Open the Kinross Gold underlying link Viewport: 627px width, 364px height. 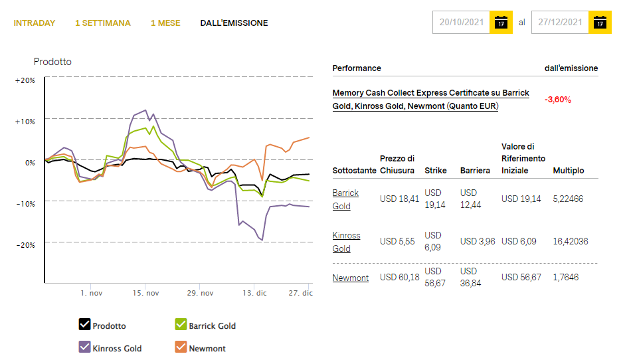point(346,242)
